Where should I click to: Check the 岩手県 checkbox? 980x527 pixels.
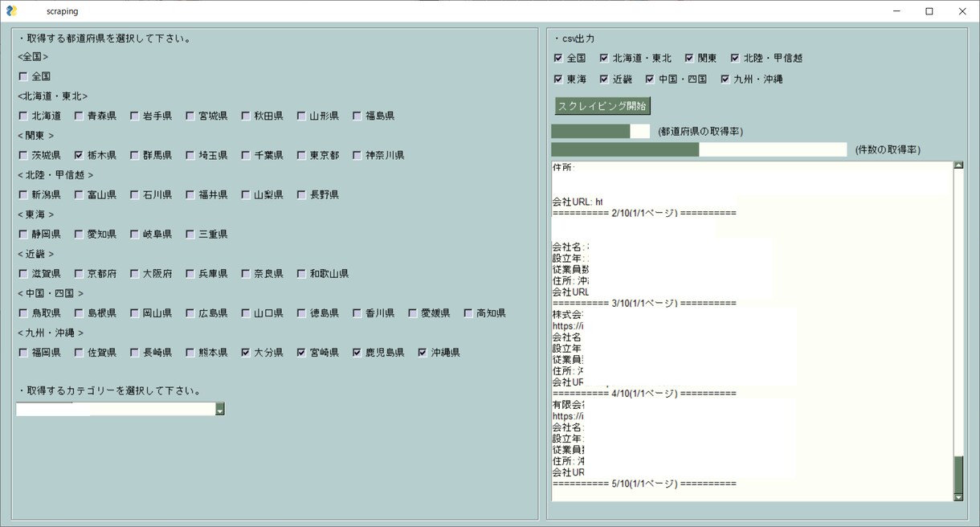[134, 116]
